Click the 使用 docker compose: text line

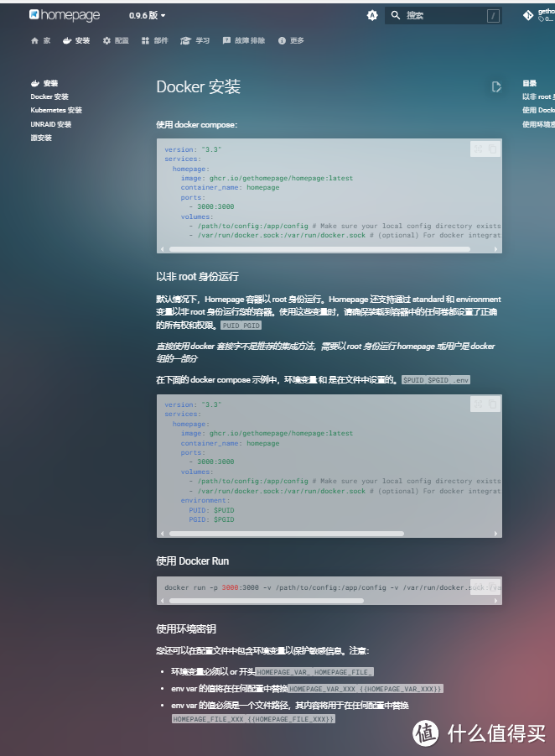pos(196,125)
